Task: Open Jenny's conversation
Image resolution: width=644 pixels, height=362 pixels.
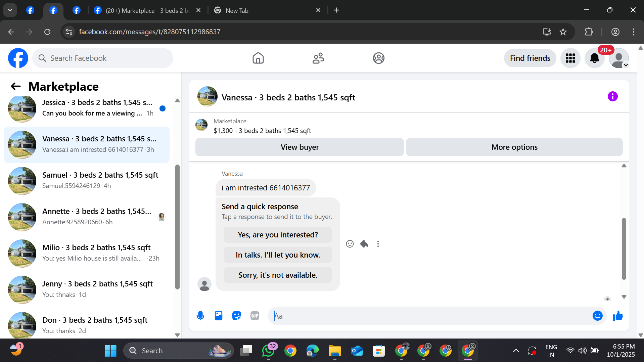Action: [87, 289]
